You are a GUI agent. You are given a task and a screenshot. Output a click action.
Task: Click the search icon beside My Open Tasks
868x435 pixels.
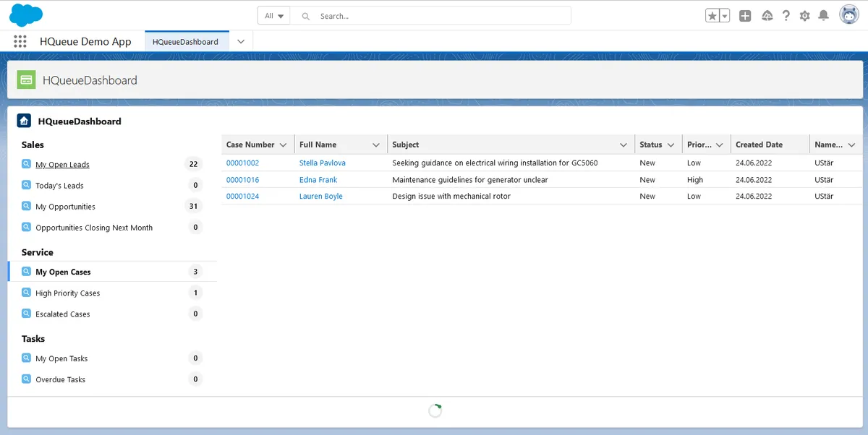click(x=27, y=358)
